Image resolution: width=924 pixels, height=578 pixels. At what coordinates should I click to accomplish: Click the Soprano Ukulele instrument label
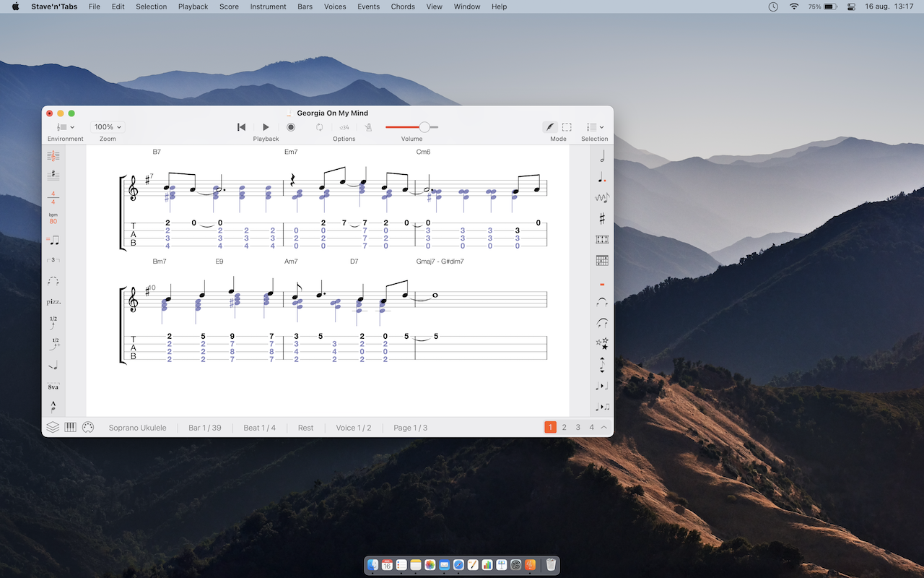(137, 428)
